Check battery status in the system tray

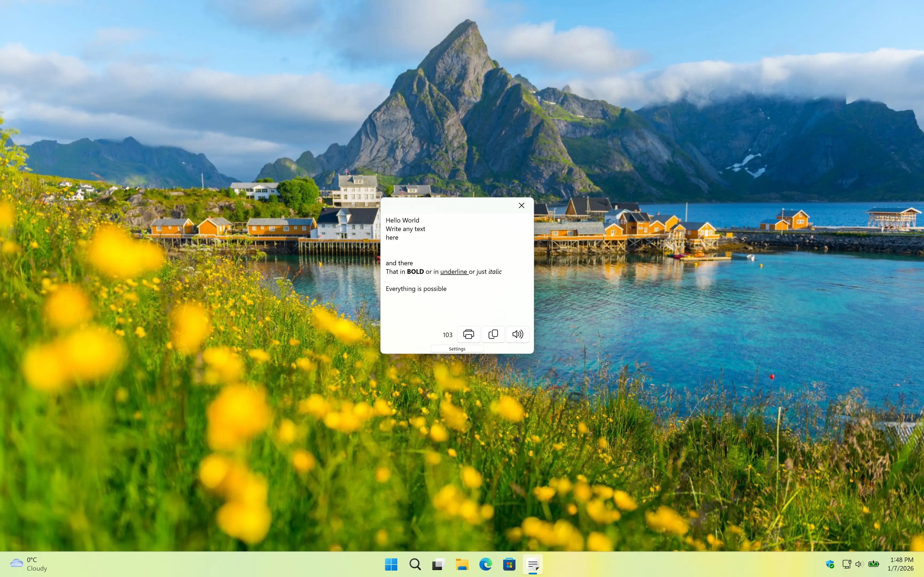tap(873, 564)
